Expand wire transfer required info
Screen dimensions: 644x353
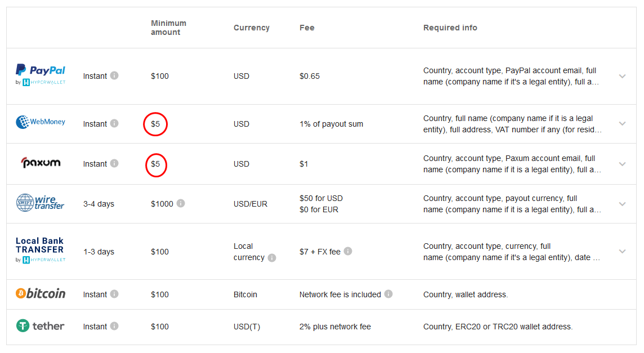[x=622, y=204]
